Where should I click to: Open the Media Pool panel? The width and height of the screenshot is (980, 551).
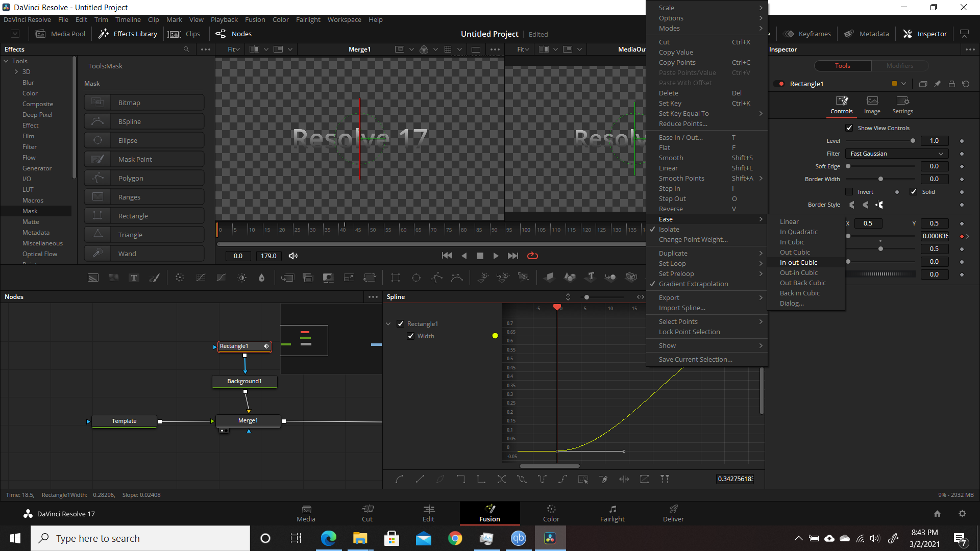tap(60, 34)
